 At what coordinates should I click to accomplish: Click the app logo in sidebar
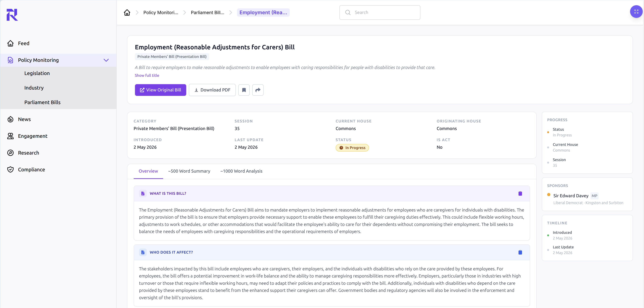[12, 15]
